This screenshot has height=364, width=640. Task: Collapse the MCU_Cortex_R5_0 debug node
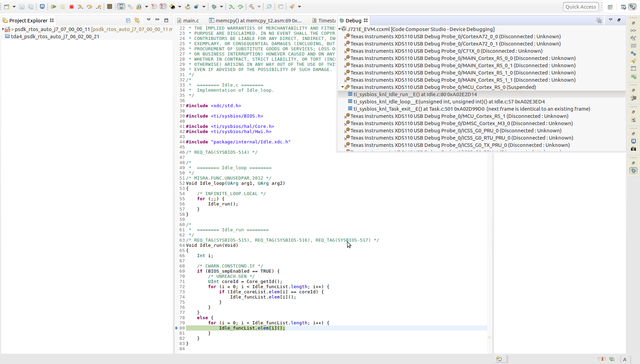343,87
